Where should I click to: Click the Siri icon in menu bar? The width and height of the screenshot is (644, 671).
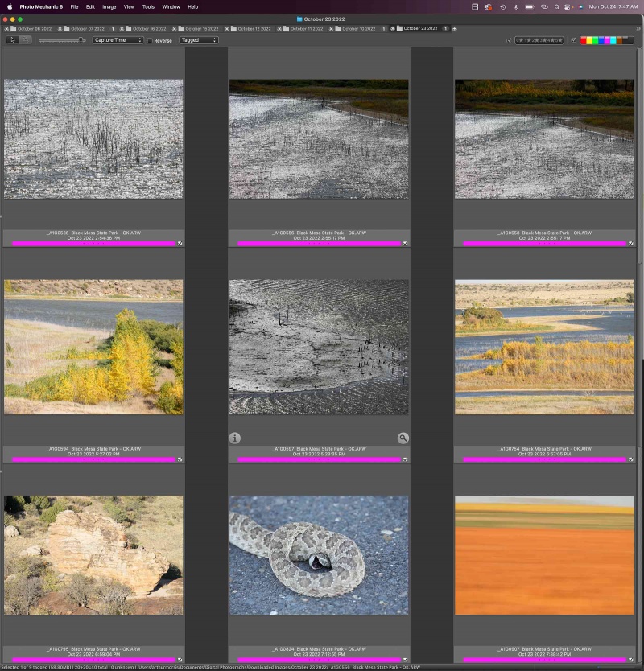point(580,7)
